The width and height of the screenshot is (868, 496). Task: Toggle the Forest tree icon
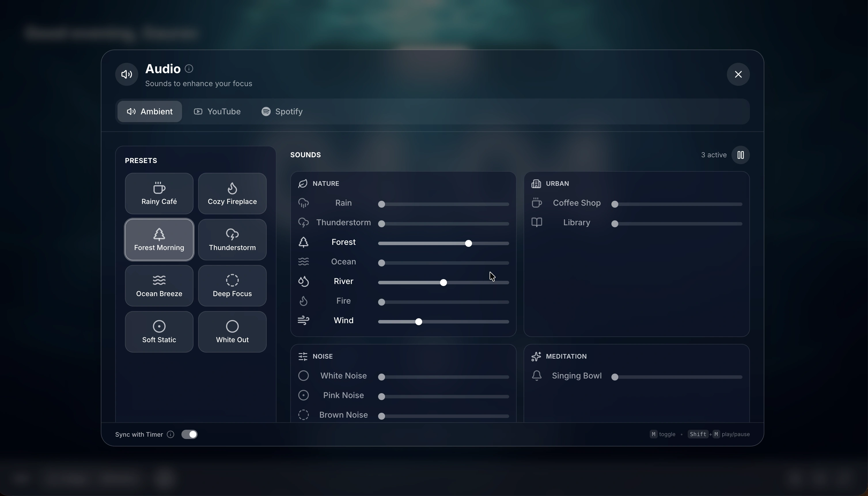pos(303,242)
